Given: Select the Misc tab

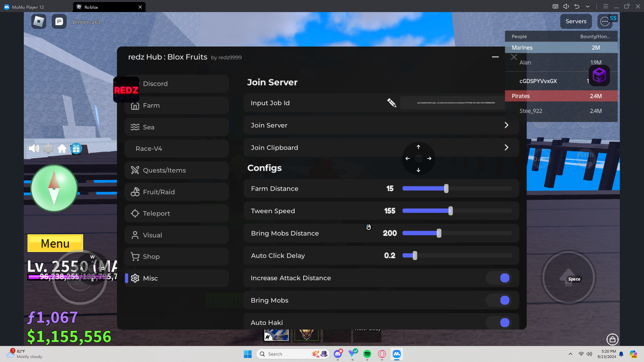Looking at the screenshot, I should click(x=176, y=278).
